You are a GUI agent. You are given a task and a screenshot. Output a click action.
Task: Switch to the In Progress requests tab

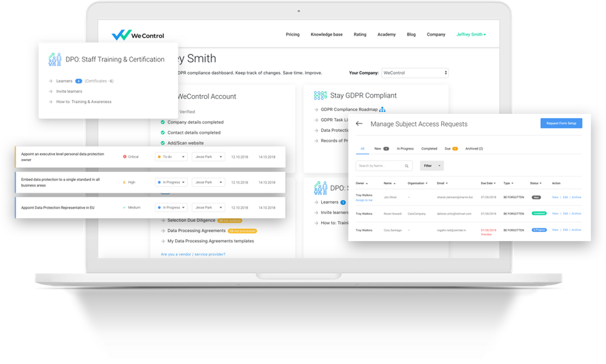point(405,149)
